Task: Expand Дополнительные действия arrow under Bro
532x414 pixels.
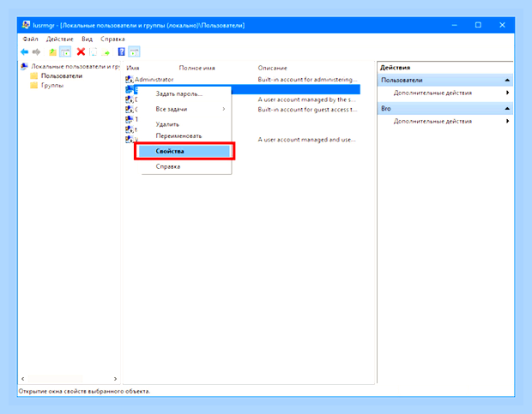Action: (x=507, y=121)
